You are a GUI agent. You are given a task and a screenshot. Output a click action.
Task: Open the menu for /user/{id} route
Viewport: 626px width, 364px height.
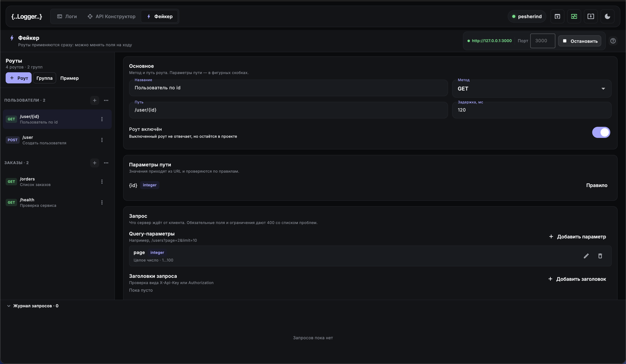pos(102,119)
